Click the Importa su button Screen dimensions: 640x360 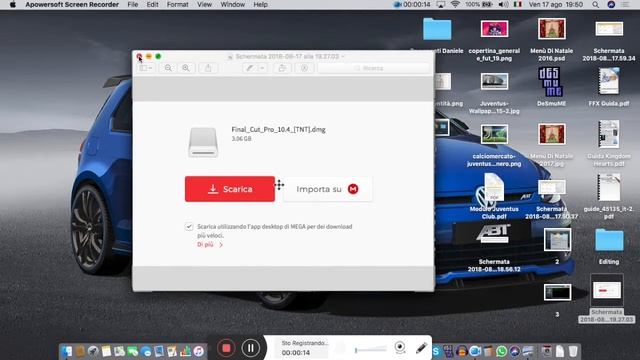click(328, 189)
